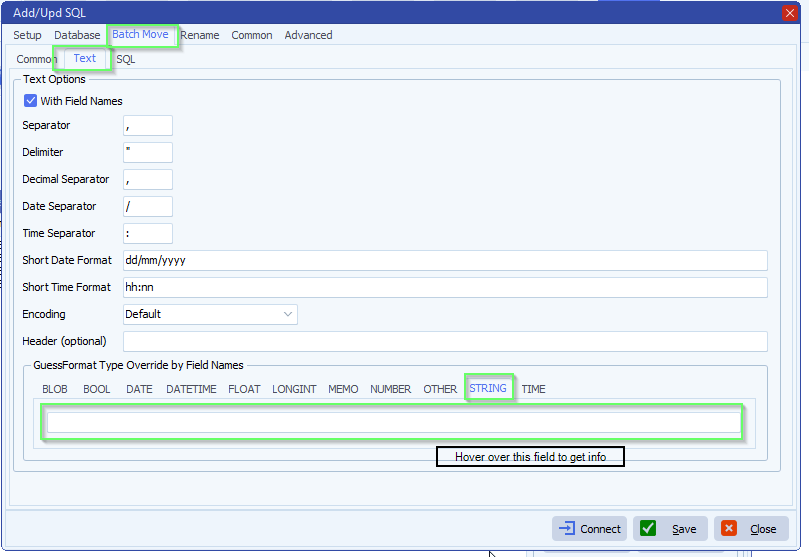
Task: Select the SQL sub-tab
Action: [125, 59]
